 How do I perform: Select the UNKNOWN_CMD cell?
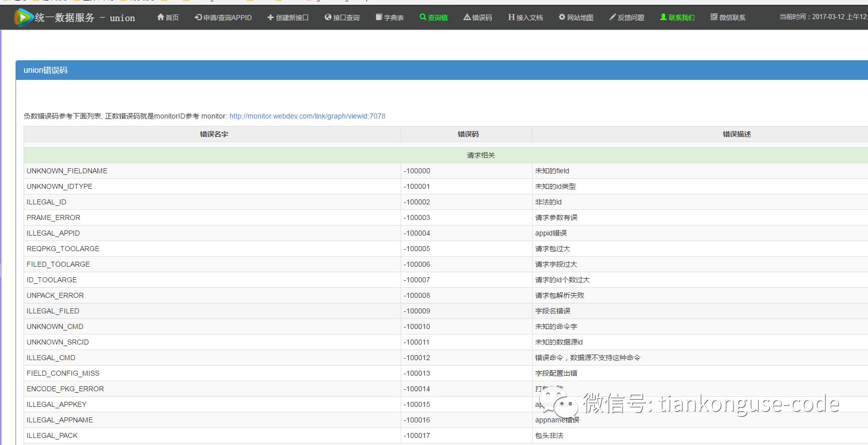point(212,326)
